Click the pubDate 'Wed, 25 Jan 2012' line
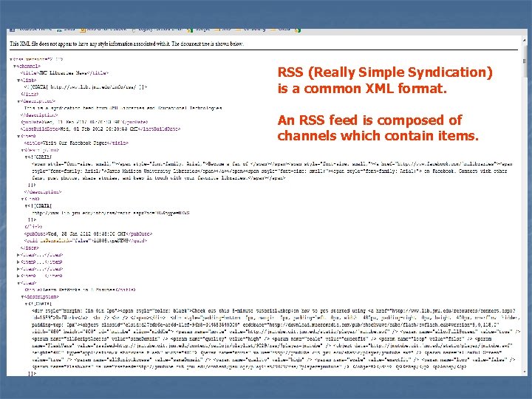 click(x=88, y=233)
